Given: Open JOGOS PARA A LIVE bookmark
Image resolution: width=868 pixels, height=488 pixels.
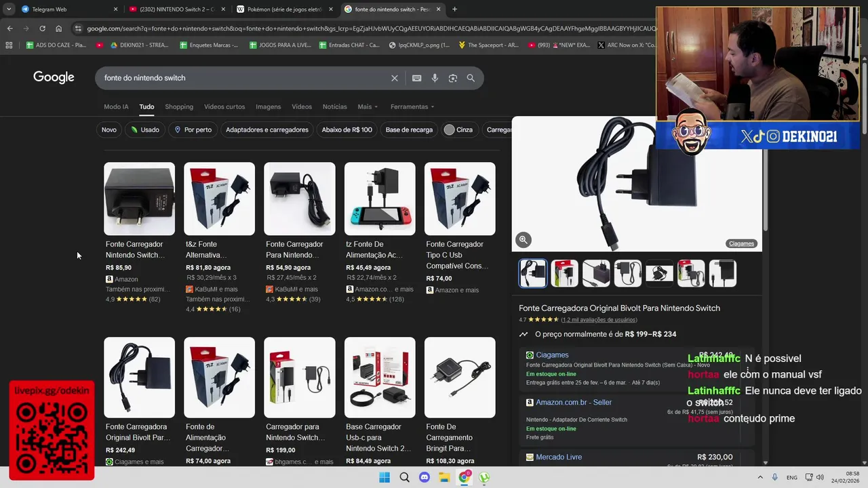Looking at the screenshot, I should coord(280,45).
